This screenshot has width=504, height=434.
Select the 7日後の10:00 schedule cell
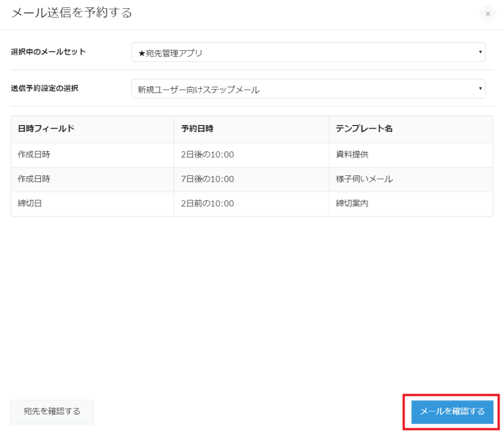coord(207,179)
